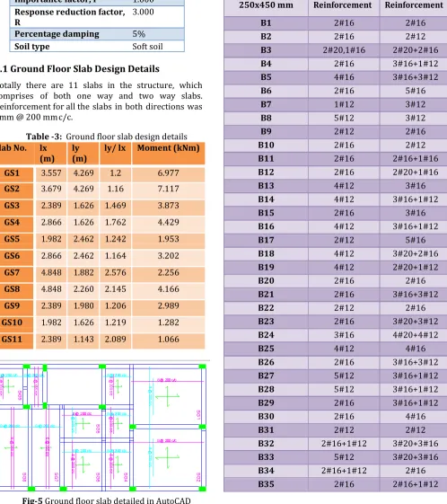This screenshot has width=447, height=504.
Task: Select beam row label 'B5'
Action: point(266,77)
